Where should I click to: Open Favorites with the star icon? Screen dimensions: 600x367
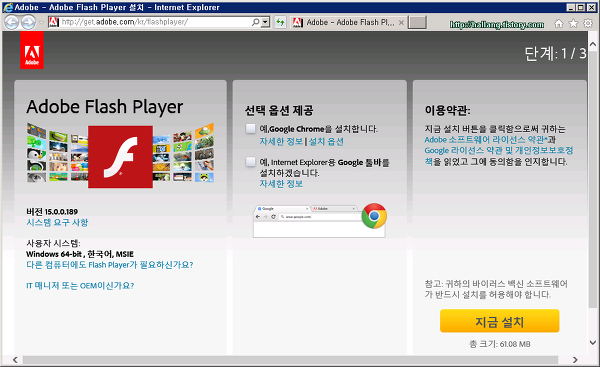[573, 24]
